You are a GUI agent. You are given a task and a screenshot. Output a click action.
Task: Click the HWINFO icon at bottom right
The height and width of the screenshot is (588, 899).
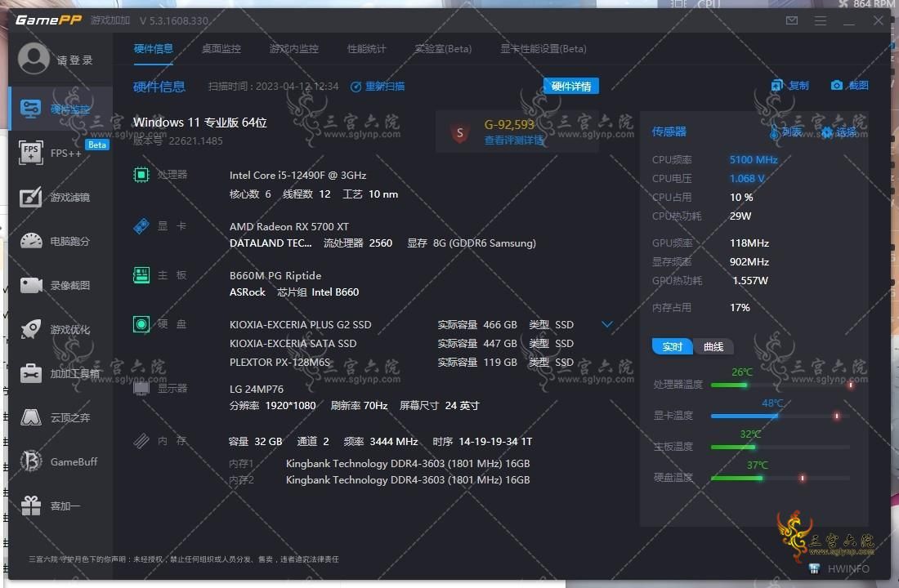tap(814, 568)
